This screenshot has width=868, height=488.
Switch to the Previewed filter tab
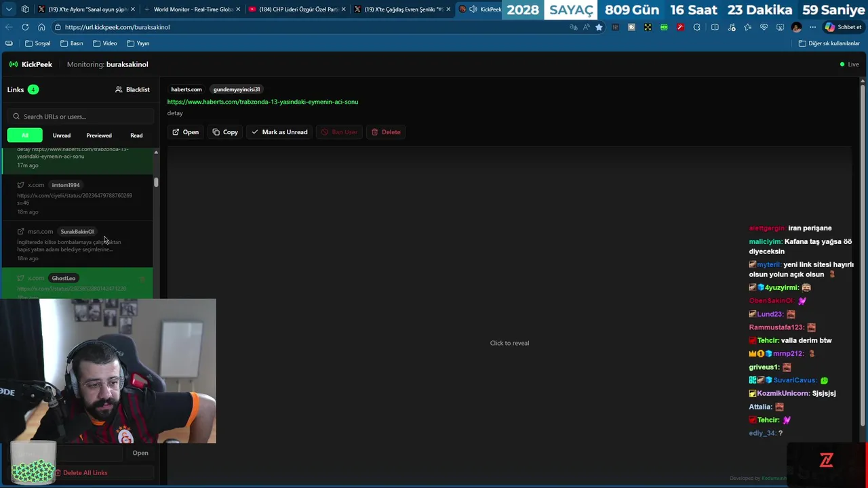coord(99,136)
